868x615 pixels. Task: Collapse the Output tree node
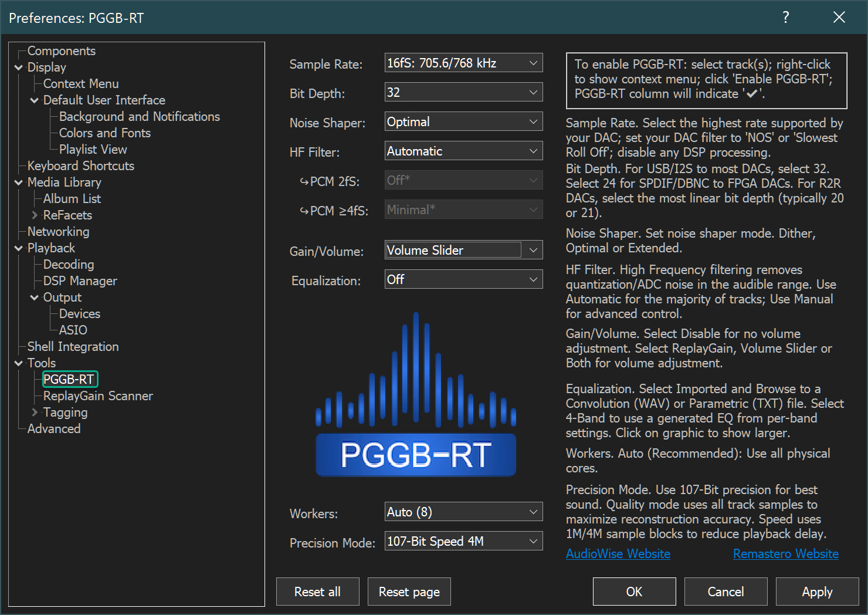pyautogui.click(x=35, y=298)
